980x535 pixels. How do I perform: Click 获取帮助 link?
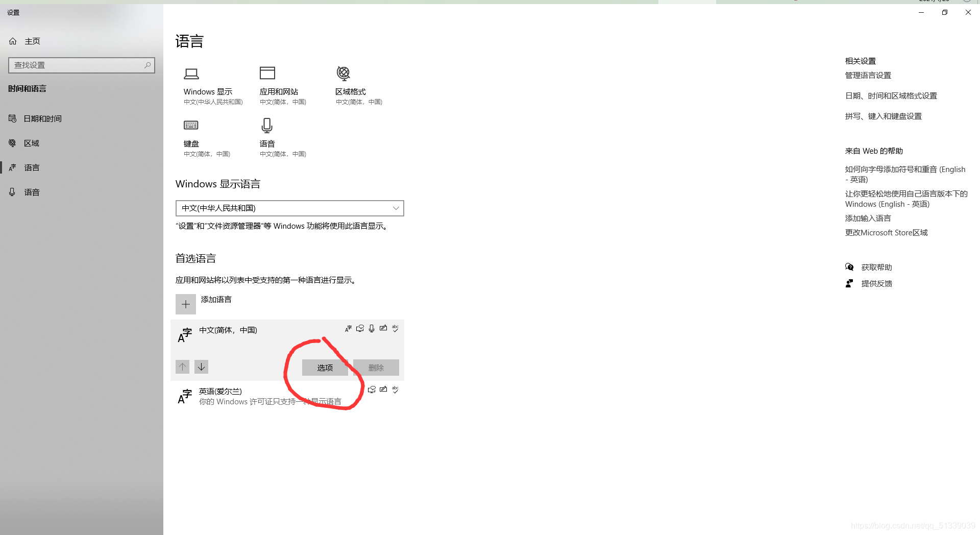[x=877, y=267]
